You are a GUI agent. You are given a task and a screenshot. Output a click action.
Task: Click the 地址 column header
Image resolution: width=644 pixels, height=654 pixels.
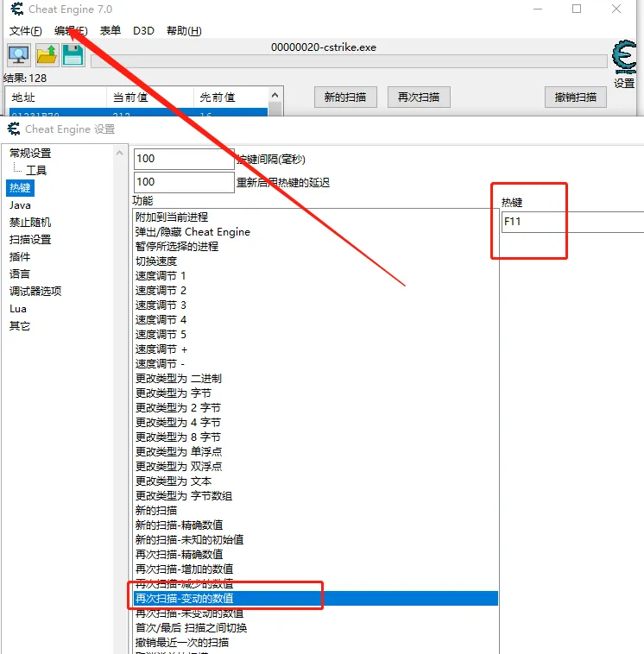pos(56,97)
